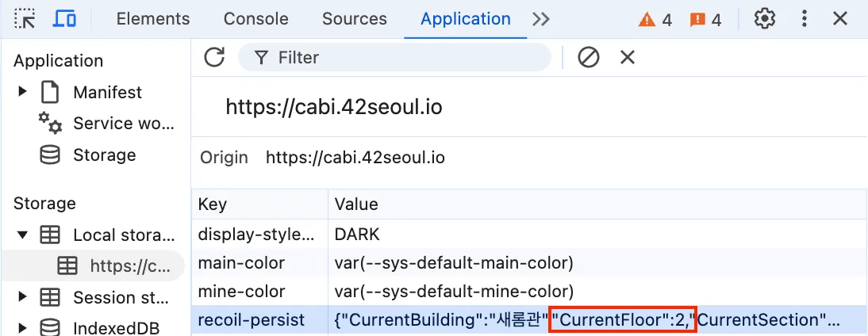The image size is (868, 336).
Task: Delete selected entry with the X icon
Action: (x=627, y=57)
